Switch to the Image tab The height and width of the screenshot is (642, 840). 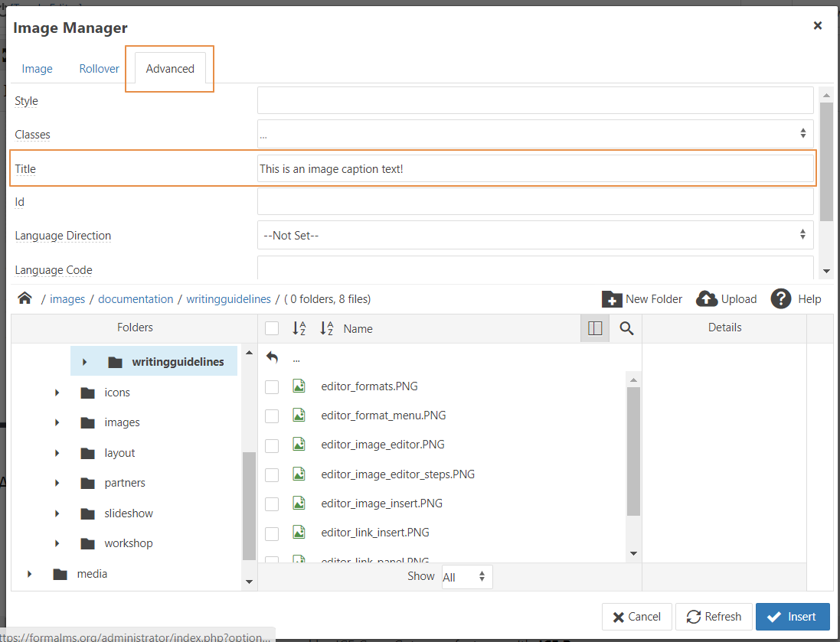click(x=37, y=69)
